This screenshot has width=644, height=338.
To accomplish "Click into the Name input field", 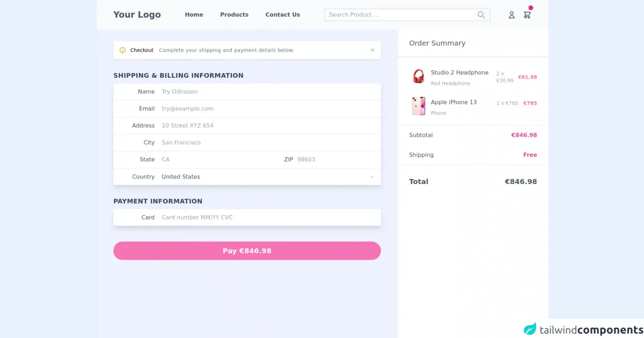I will point(268,92).
